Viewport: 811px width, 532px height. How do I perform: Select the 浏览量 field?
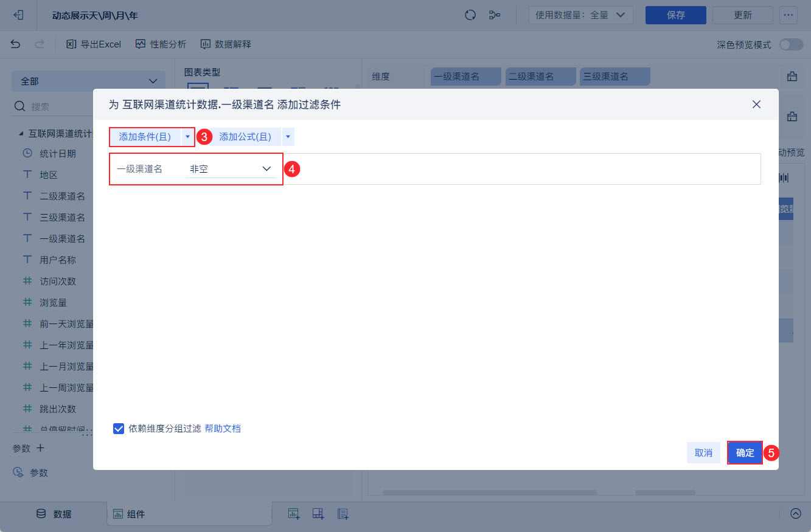(54, 302)
